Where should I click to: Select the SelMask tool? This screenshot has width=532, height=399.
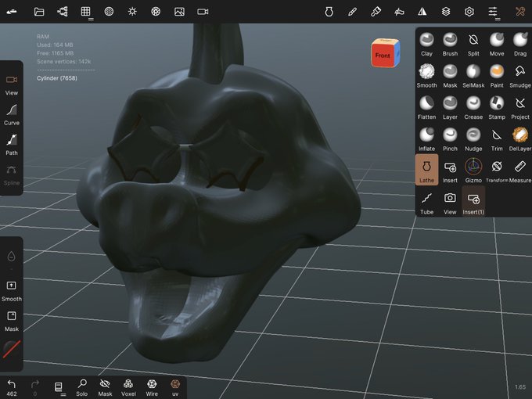coord(473,76)
